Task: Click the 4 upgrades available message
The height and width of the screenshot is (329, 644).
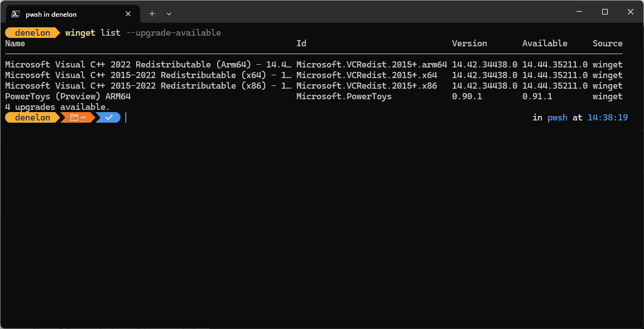Action: coord(57,108)
